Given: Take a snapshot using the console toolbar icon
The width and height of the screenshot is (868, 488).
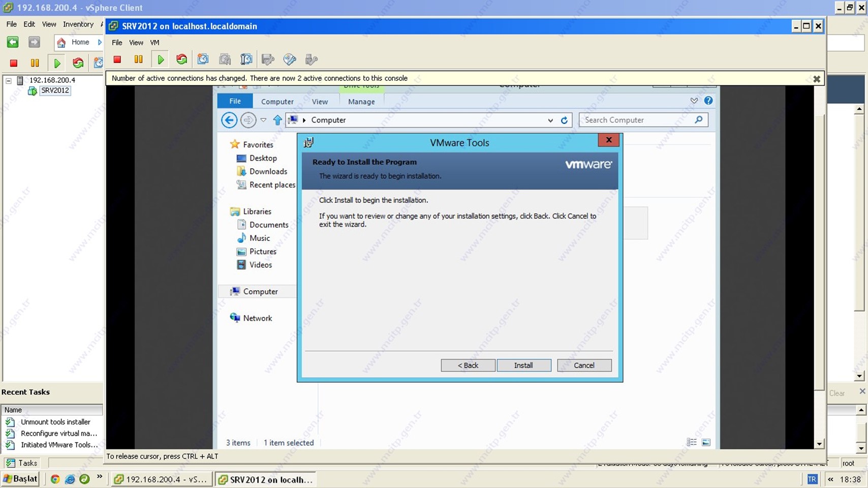Looking at the screenshot, I should pyautogui.click(x=203, y=59).
